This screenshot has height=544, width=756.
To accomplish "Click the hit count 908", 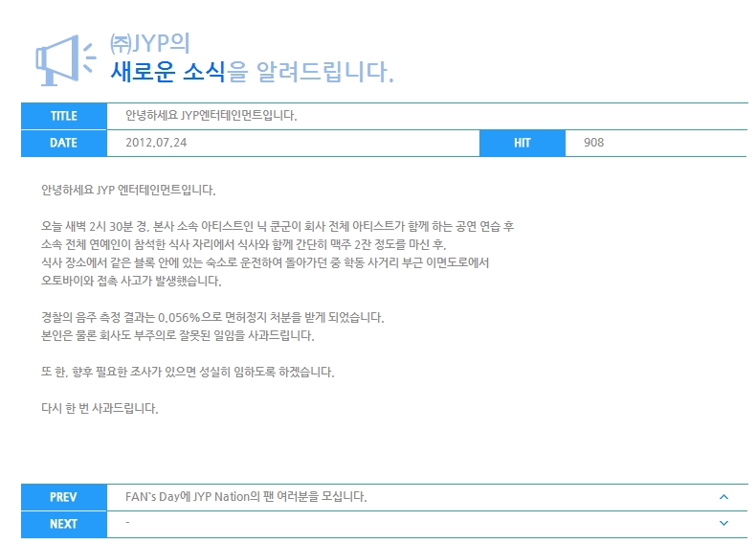I will (593, 143).
